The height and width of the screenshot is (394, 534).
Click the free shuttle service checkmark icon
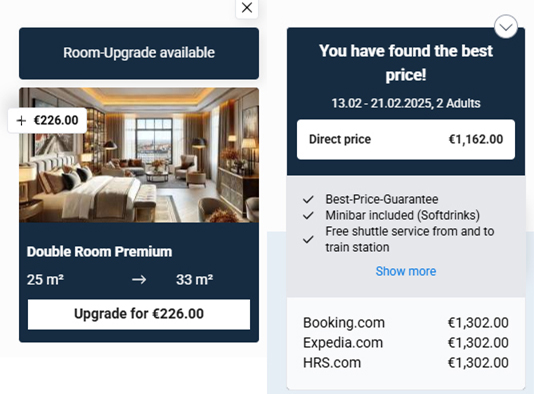308,240
